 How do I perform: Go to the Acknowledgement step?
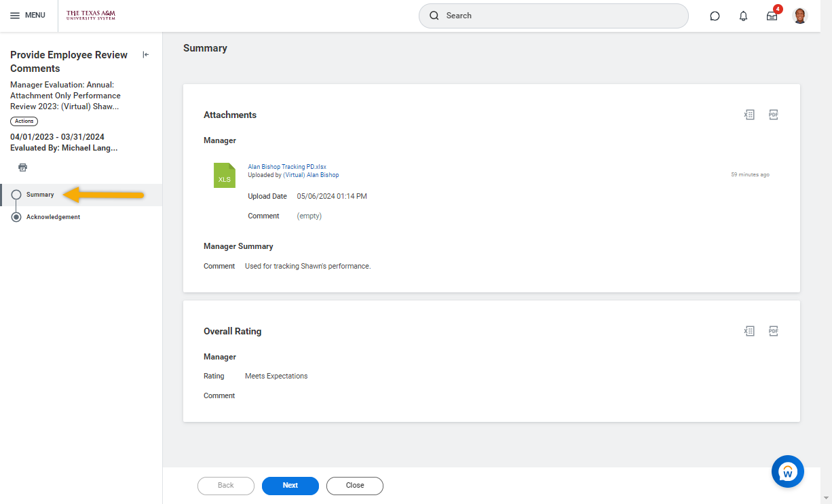pos(53,217)
